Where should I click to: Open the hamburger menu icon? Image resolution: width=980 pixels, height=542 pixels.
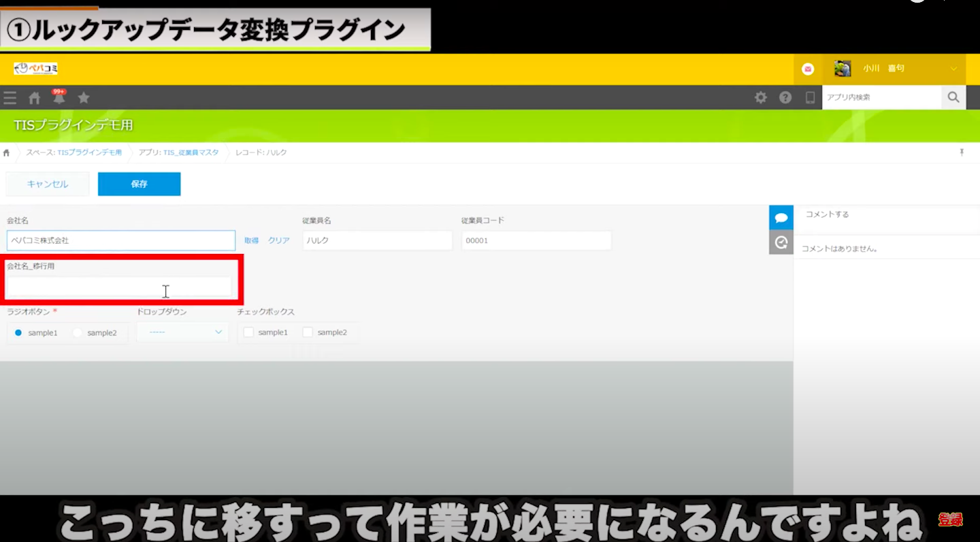pos(10,98)
